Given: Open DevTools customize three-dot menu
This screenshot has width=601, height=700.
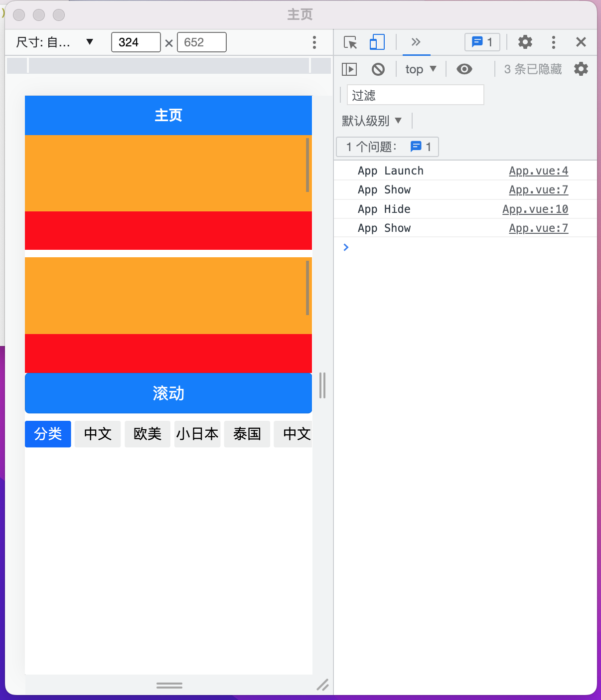Looking at the screenshot, I should pos(553,42).
